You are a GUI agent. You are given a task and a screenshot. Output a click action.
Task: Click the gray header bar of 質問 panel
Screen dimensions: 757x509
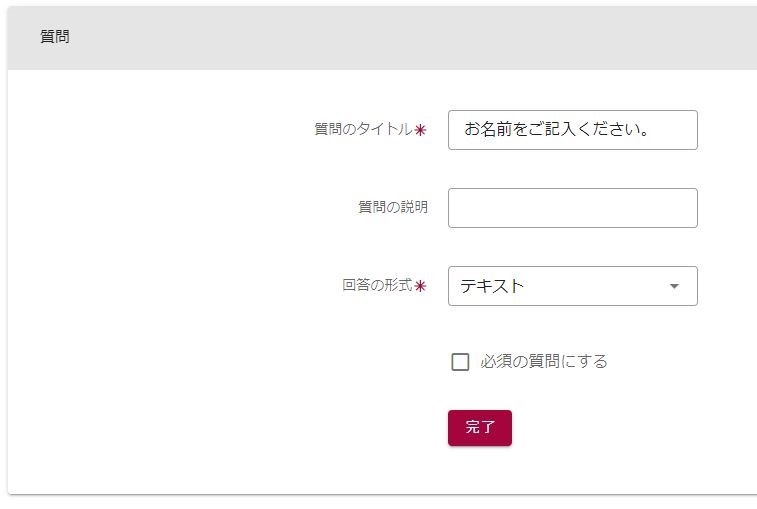click(x=400, y=38)
